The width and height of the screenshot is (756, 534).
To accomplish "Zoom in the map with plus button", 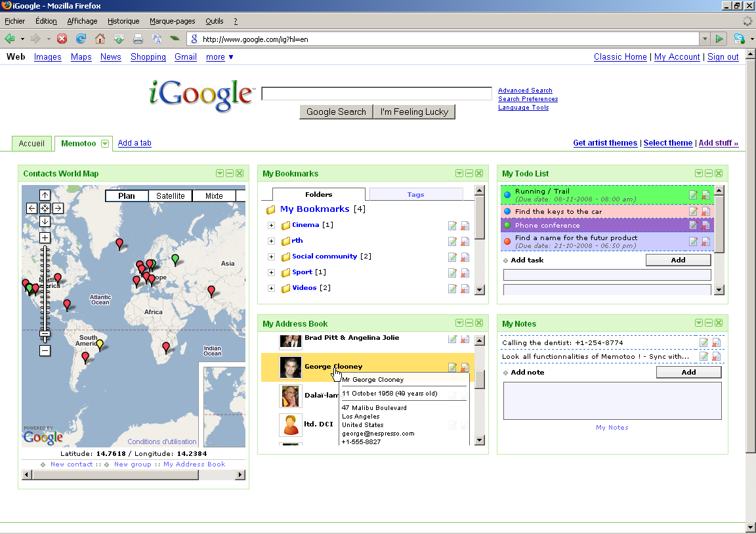I will [45, 237].
